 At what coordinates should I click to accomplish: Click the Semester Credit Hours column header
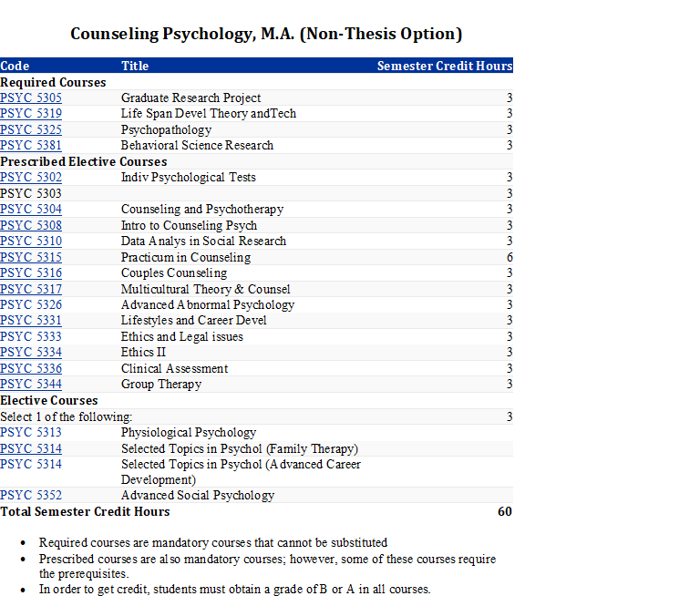(x=445, y=66)
